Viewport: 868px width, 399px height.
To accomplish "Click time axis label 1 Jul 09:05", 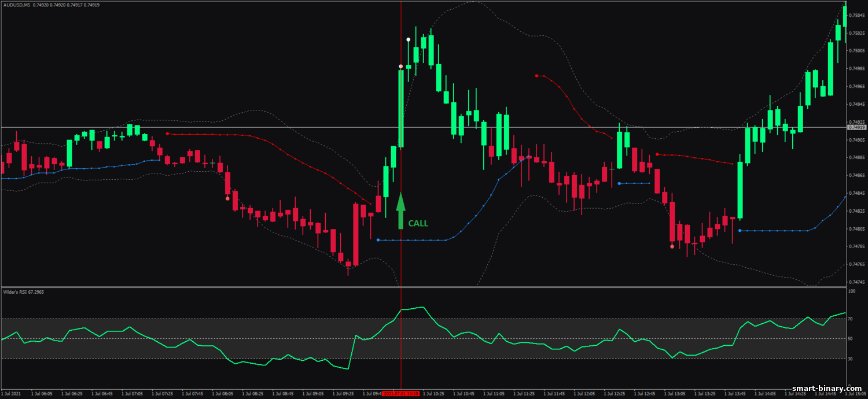I will 312,394.
